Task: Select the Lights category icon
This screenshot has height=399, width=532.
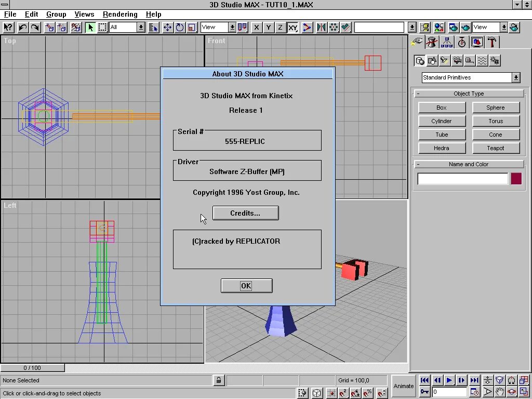Action: click(445, 61)
